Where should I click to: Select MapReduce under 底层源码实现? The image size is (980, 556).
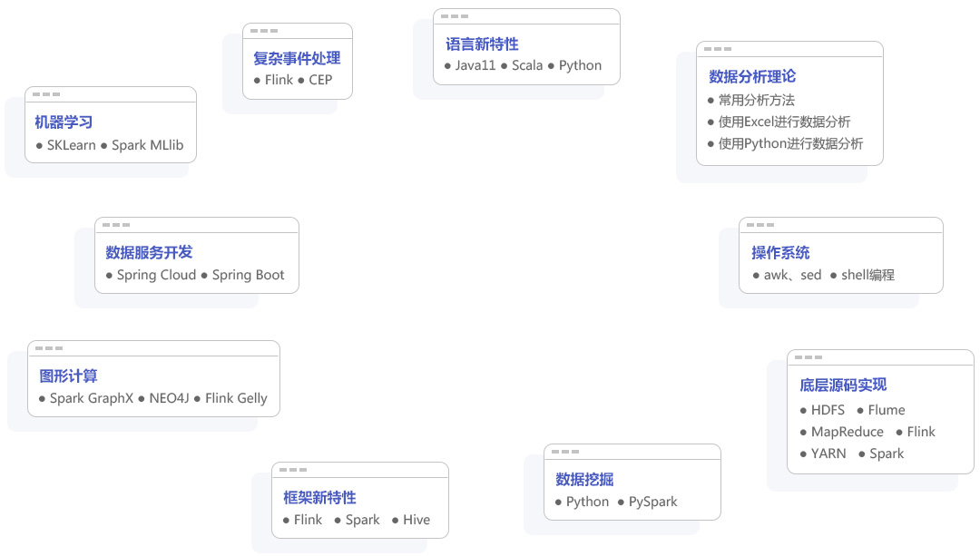847,433
